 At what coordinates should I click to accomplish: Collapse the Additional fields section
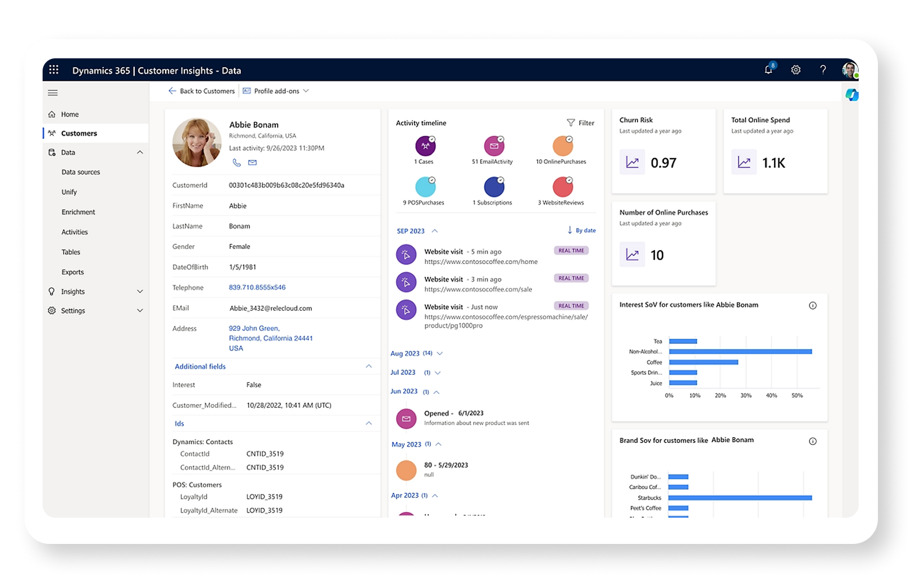pos(368,366)
